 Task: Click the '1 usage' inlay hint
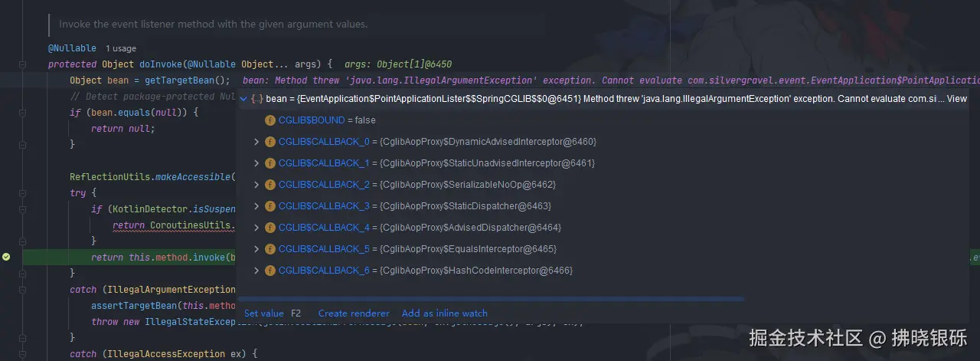(x=121, y=48)
